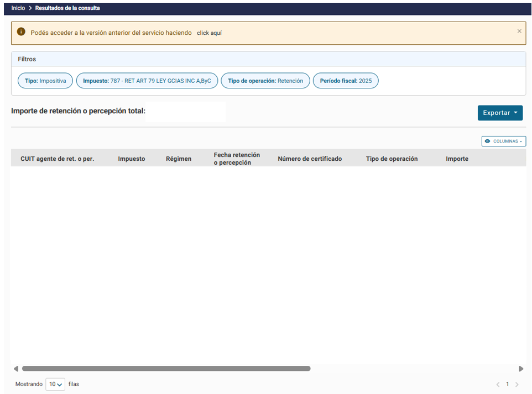
Task: Click the 'click aquí' previous version link
Action: [209, 33]
